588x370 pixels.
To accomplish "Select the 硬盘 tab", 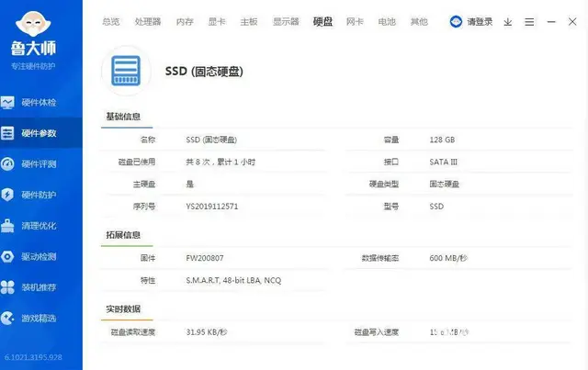I will [x=322, y=22].
